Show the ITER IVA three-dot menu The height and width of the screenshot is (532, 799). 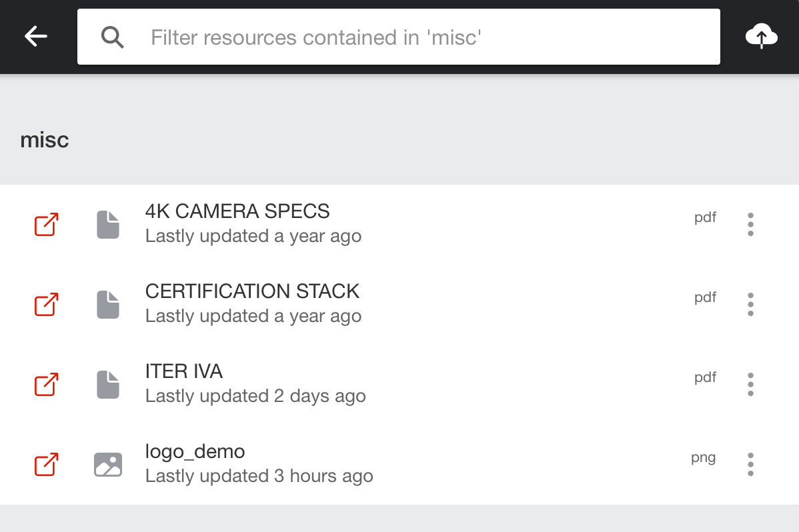750,385
